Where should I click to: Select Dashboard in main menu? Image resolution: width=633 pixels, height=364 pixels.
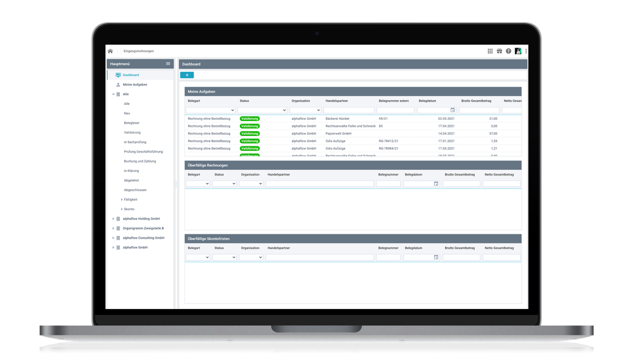pyautogui.click(x=131, y=75)
